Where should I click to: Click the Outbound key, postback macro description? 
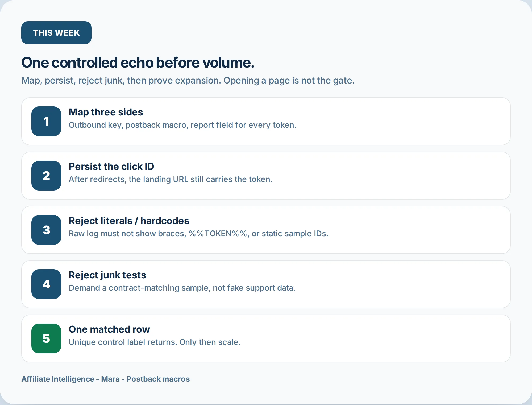pyautogui.click(x=182, y=125)
